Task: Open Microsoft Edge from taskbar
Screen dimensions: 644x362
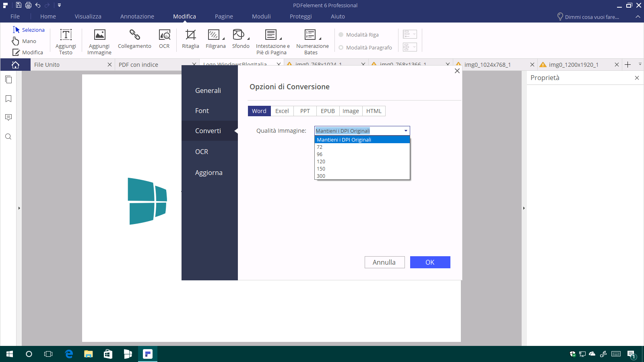Action: [x=69, y=354]
